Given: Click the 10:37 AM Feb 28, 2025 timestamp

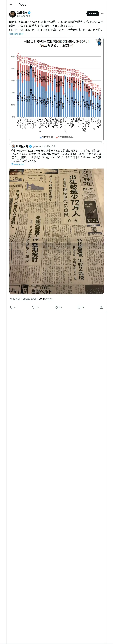Looking at the screenshot, I should click(23, 299).
